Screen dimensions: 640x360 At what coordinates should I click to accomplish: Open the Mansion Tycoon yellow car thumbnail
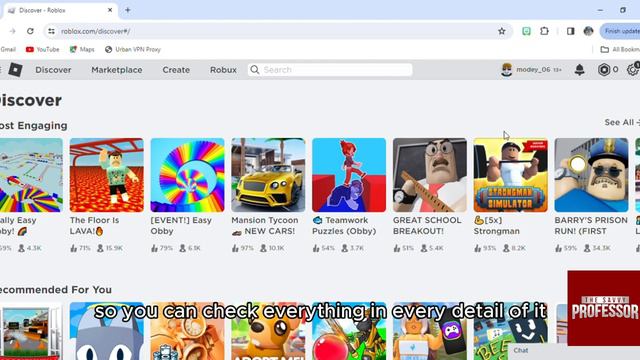[268, 175]
